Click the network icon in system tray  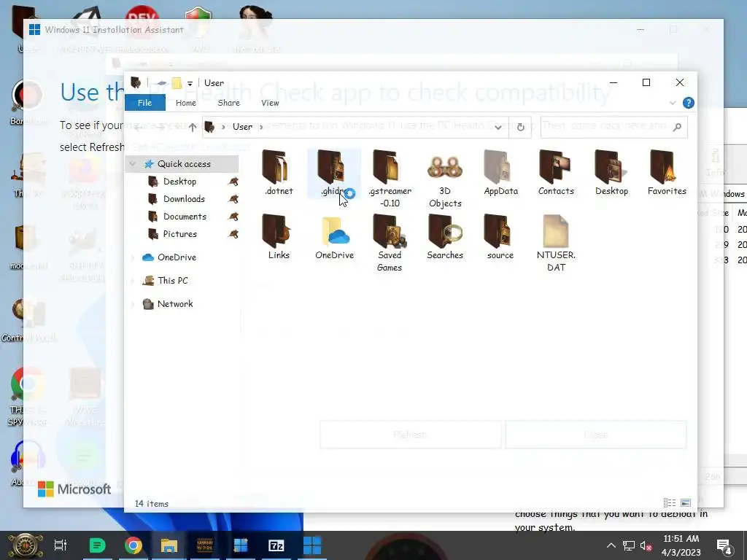pos(628,545)
